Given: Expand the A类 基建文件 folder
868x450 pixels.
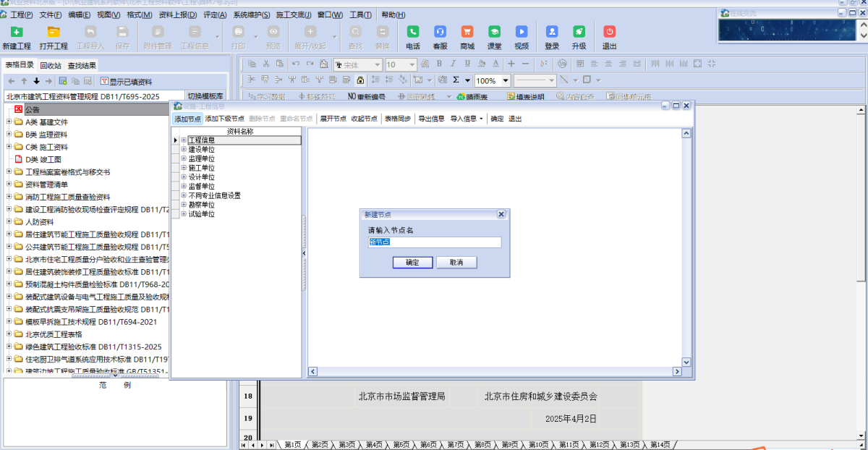Looking at the screenshot, I should (x=9, y=122).
